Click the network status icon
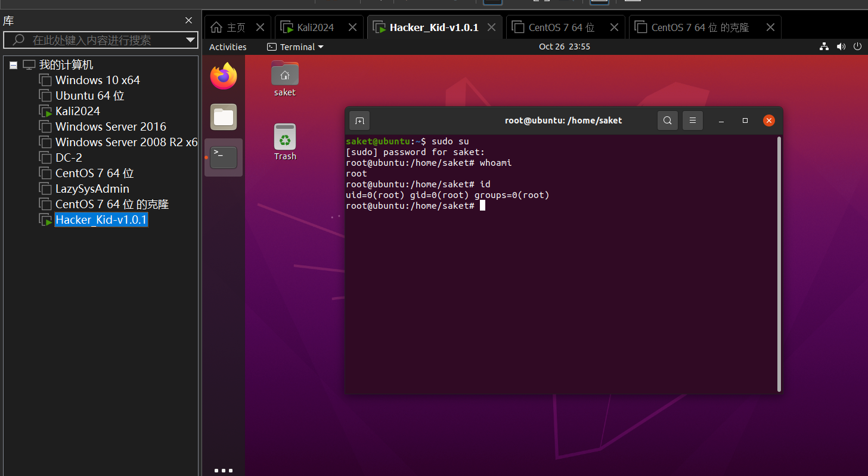 click(824, 47)
